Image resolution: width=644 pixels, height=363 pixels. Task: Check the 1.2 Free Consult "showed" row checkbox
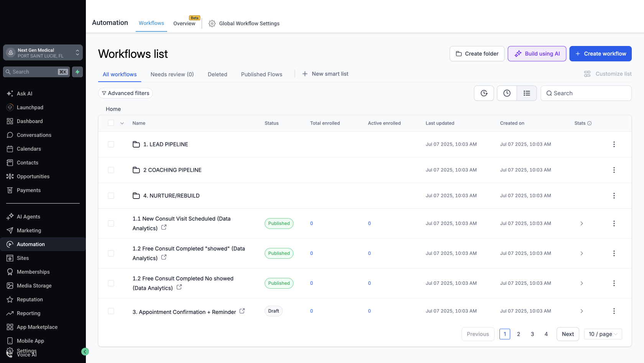[x=111, y=253]
